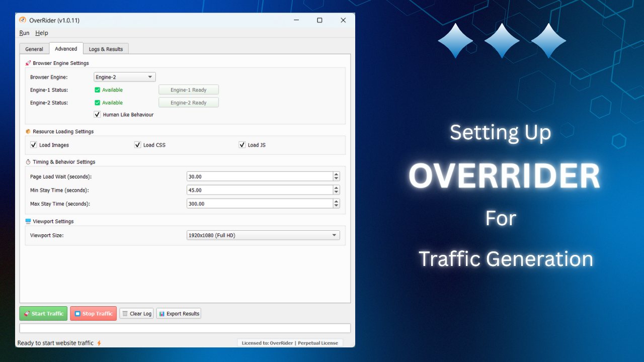Toggle the Load JS checkbox

click(x=242, y=145)
